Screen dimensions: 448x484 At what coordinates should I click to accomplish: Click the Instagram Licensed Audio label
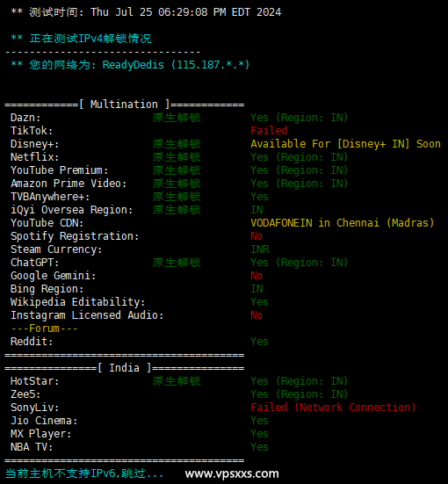[87, 315]
